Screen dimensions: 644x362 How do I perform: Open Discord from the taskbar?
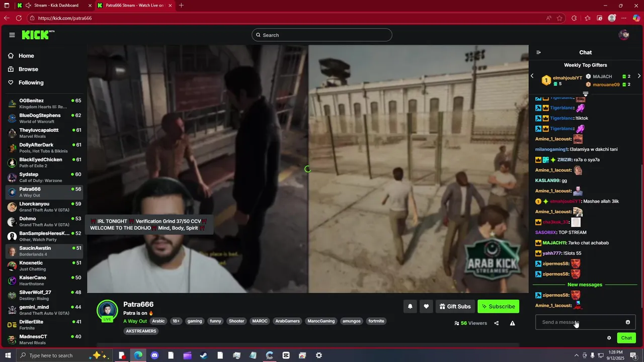[x=154, y=355]
